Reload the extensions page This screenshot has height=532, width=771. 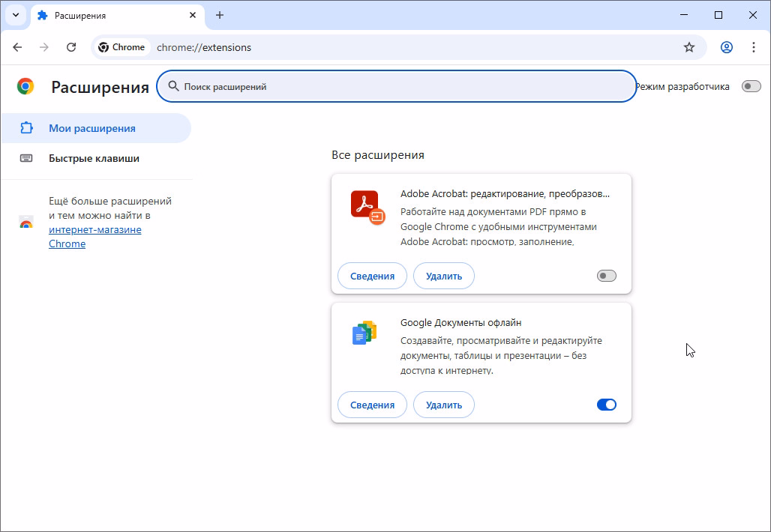point(71,47)
